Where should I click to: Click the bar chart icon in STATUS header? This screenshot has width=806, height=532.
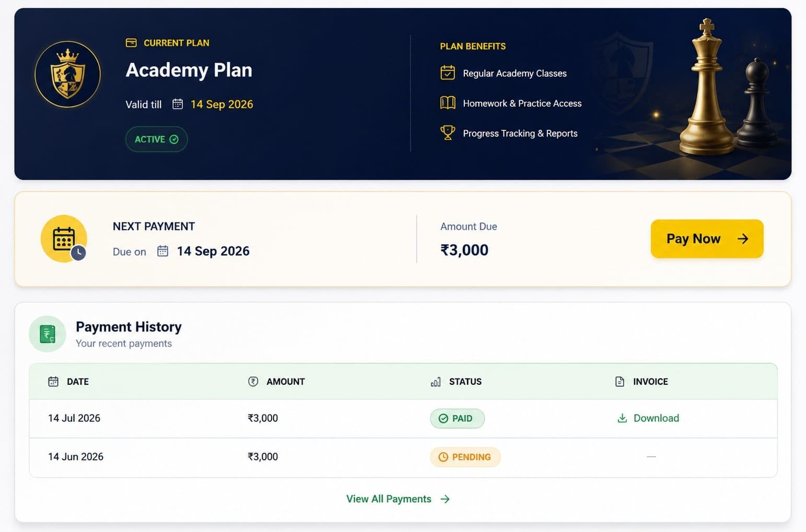pos(436,382)
